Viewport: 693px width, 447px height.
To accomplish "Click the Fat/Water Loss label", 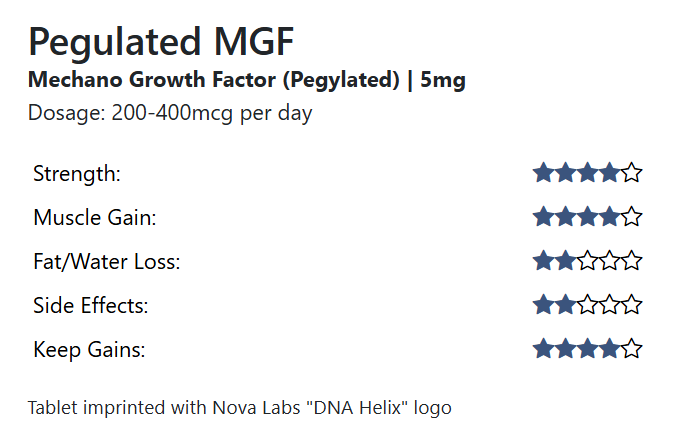I will (106, 262).
